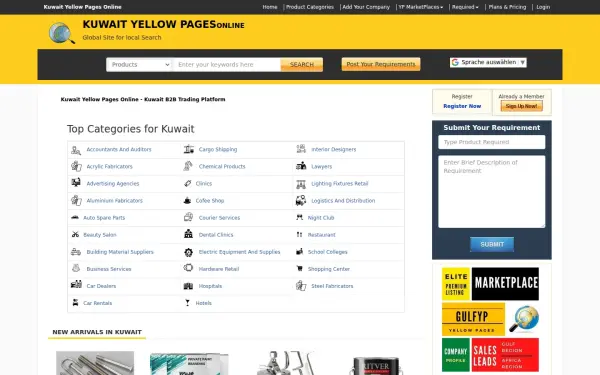Click the orange SEARCH button
This screenshot has height=375, width=600.
302,65
